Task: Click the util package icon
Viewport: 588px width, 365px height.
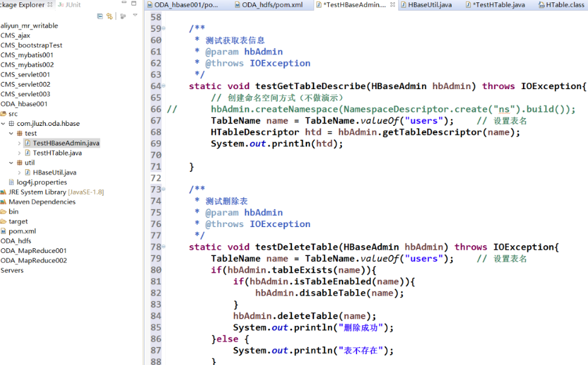Action: point(19,163)
